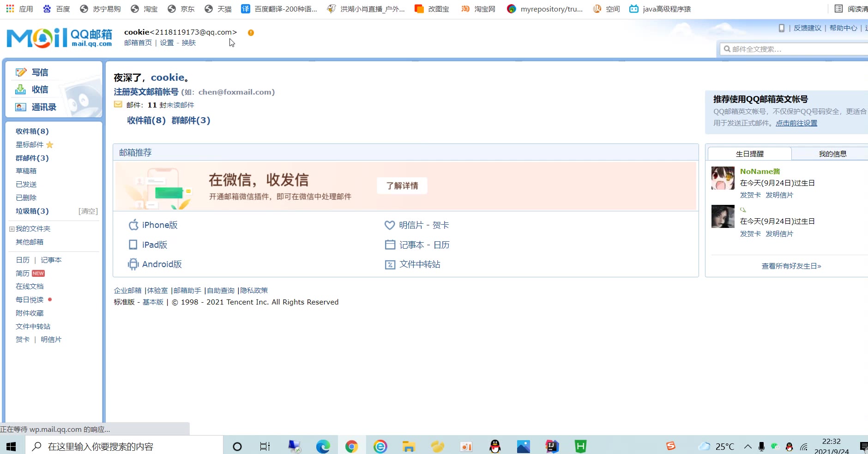Click the 发贺卡 link under NoName酱
This screenshot has height=454, width=868.
click(x=750, y=195)
